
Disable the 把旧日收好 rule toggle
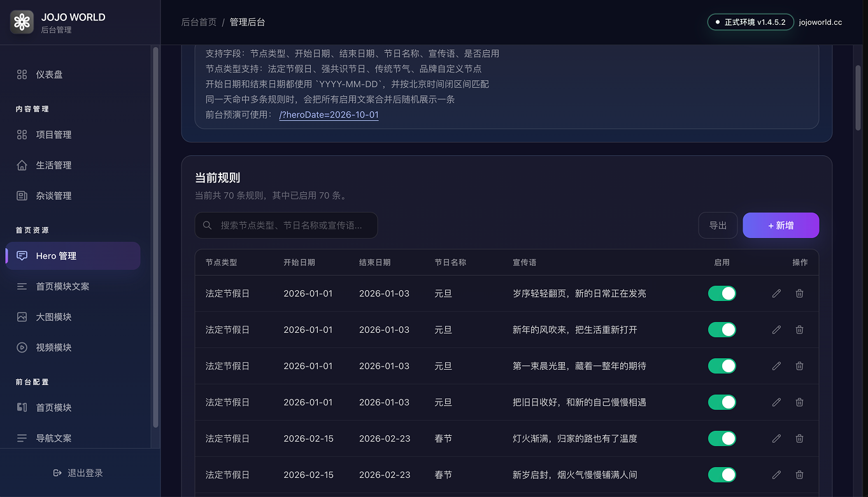722,402
